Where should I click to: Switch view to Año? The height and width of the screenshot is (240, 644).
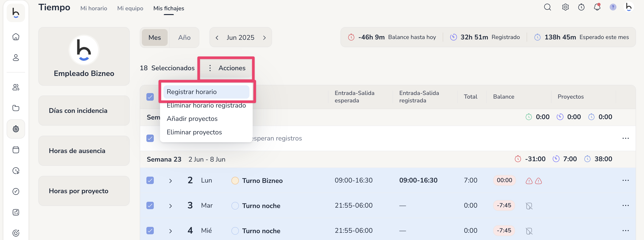pyautogui.click(x=184, y=37)
